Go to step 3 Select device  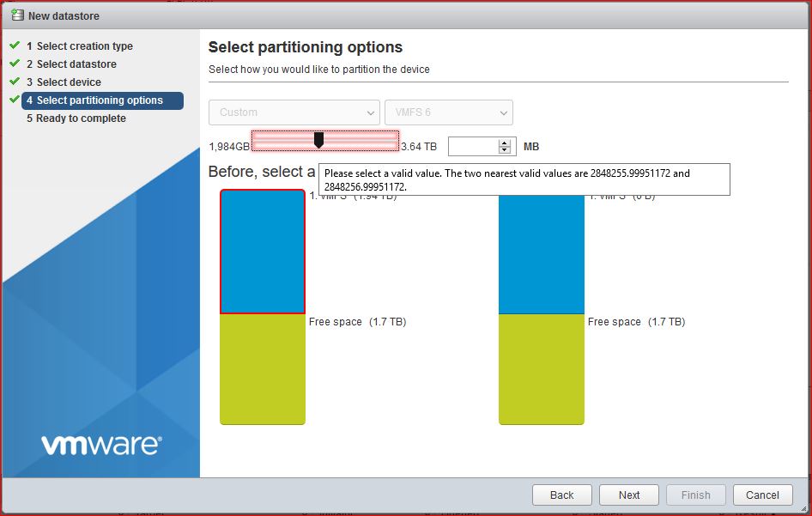tap(64, 82)
